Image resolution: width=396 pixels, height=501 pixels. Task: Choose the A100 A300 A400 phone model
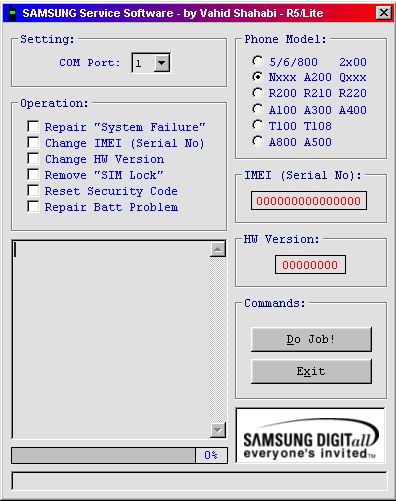257,109
